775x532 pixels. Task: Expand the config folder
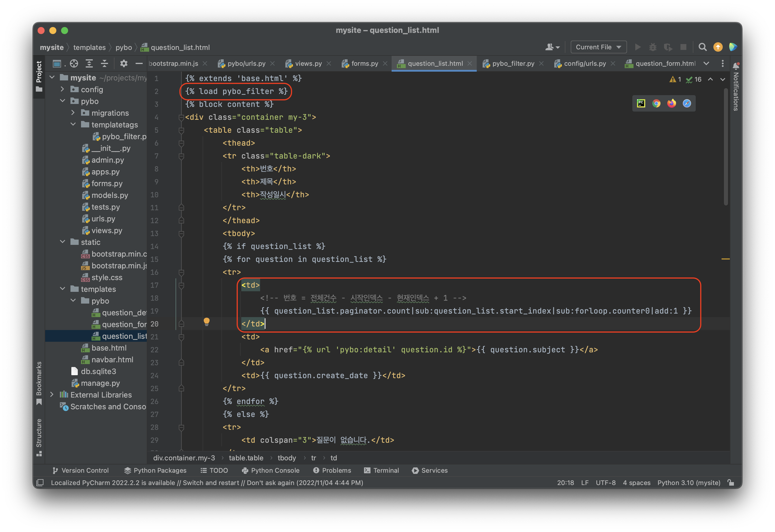click(62, 89)
